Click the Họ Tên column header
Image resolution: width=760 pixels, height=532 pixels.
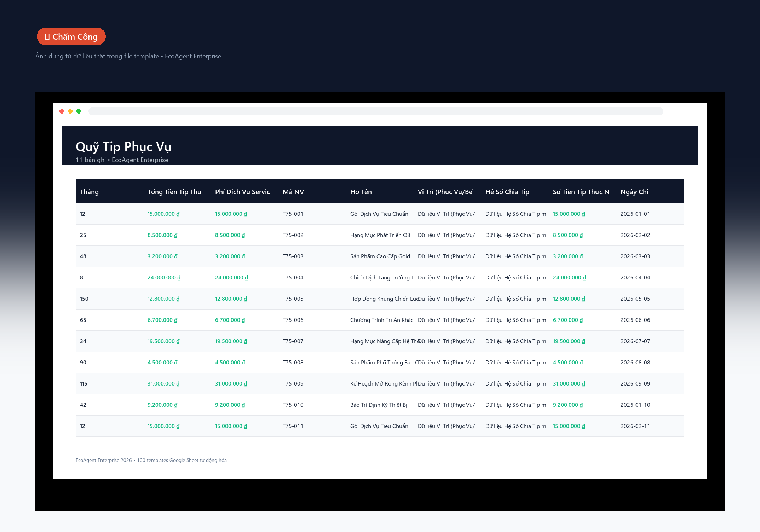tap(361, 192)
